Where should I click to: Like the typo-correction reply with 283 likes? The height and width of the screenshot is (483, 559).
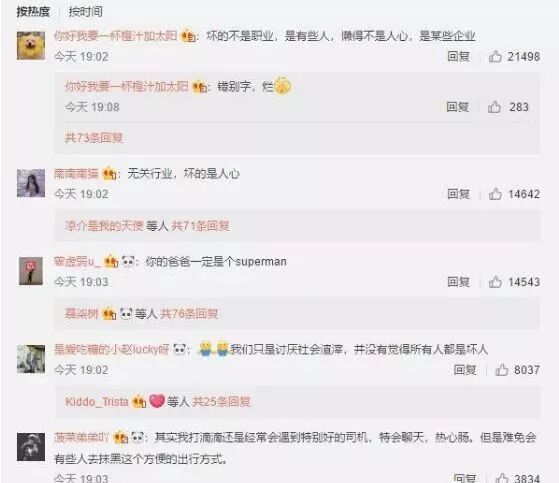click(x=494, y=107)
